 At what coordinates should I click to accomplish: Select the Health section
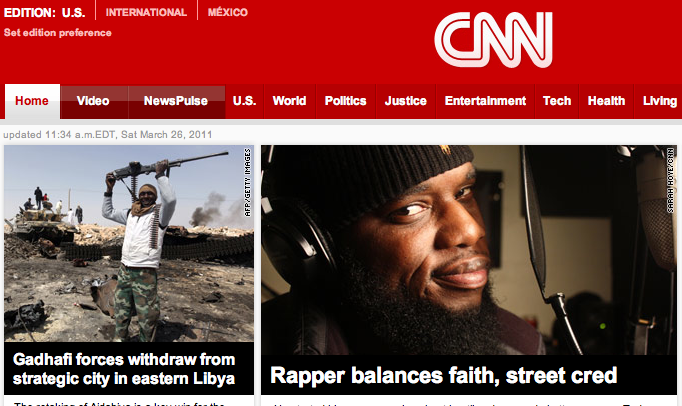tap(606, 101)
